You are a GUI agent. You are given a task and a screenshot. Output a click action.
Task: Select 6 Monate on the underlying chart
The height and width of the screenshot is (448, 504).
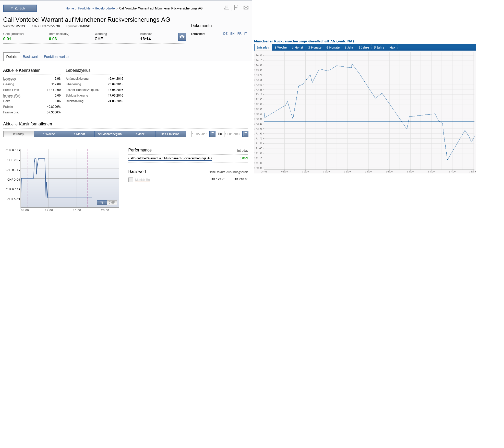pos(333,48)
